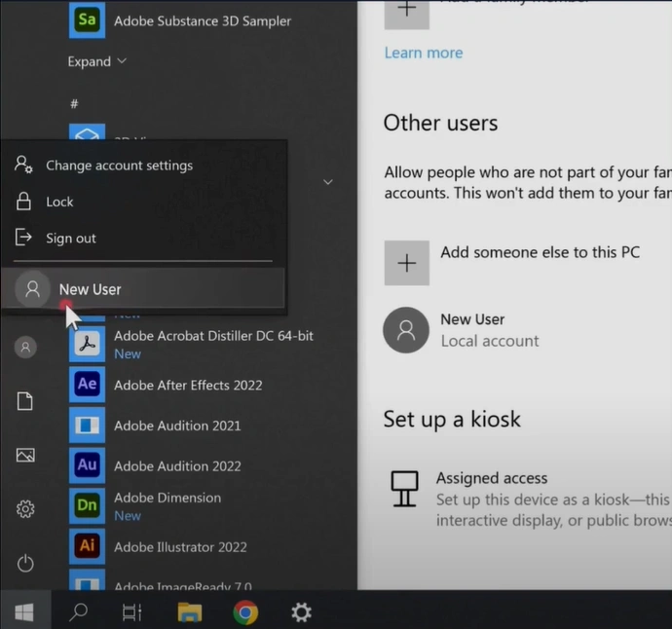Open Adobe Illustrator 2022 entry
Viewport: 672px width, 629px height.
(180, 547)
